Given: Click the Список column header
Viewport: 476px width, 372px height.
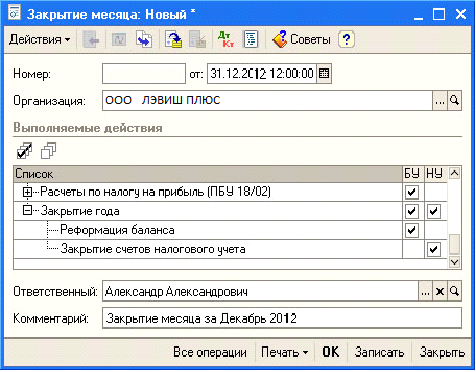Looking at the screenshot, I should pos(208,174).
